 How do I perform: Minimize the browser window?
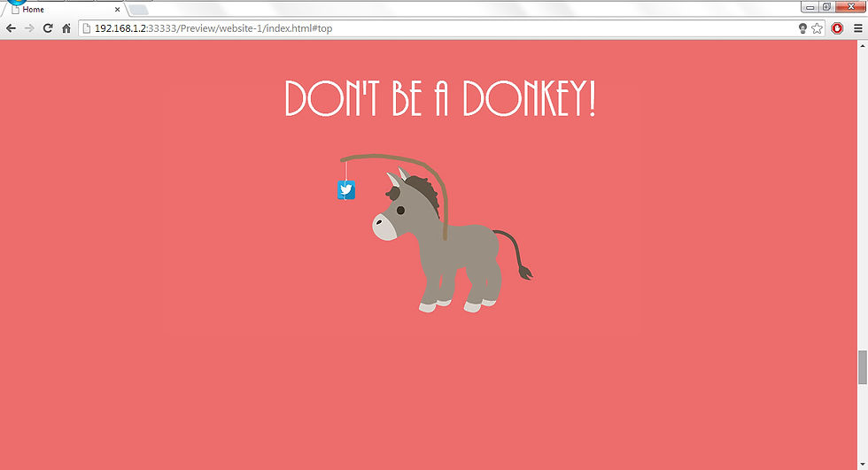[x=810, y=6]
